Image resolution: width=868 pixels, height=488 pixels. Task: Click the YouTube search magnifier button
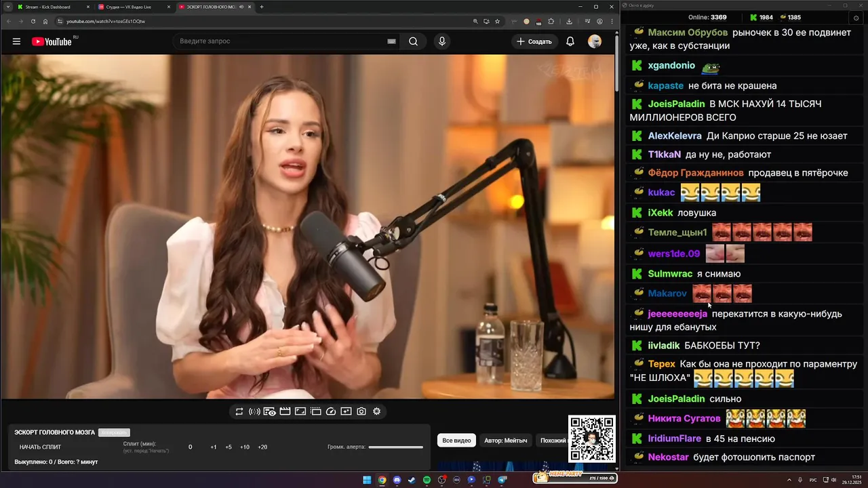coord(413,41)
